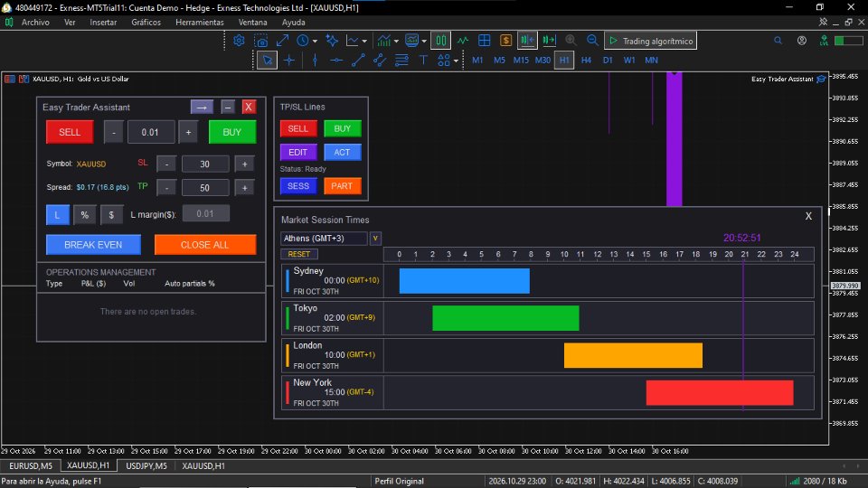Open the chart settings gear icon
This screenshot has width=868, height=488.
(x=239, y=41)
